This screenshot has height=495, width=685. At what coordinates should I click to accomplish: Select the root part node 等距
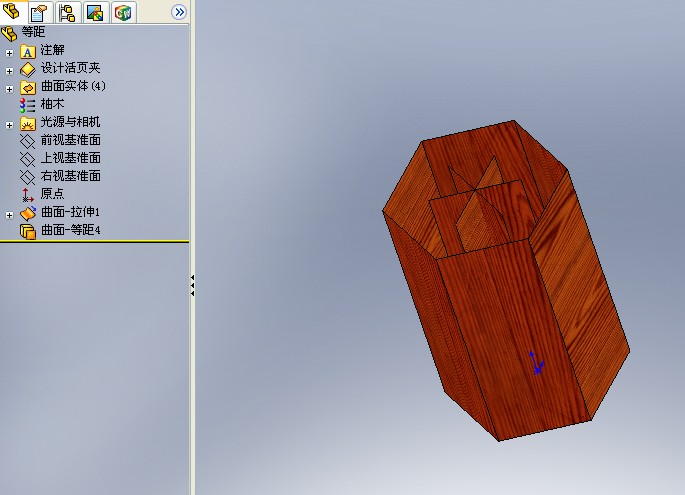(x=33, y=32)
